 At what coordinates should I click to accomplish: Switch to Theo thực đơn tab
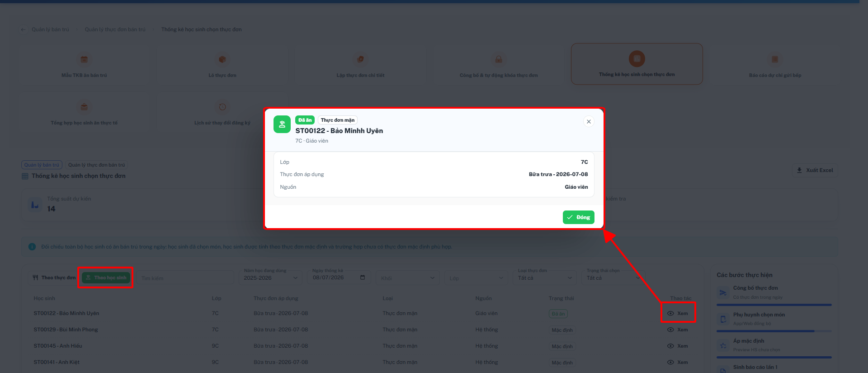coord(54,277)
